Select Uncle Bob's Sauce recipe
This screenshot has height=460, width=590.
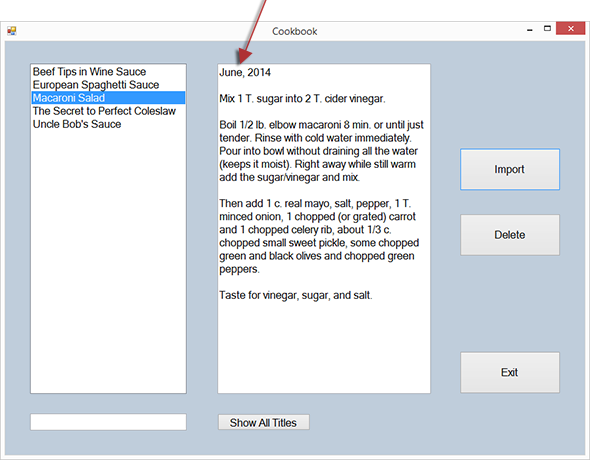[x=77, y=124]
